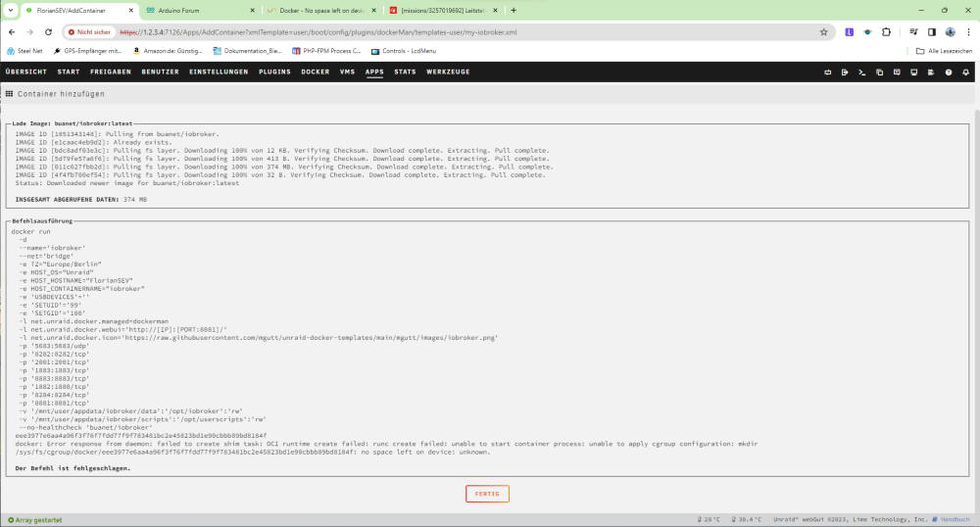
Task: Click the 'Container hinzufügen' page heading
Action: (61, 94)
